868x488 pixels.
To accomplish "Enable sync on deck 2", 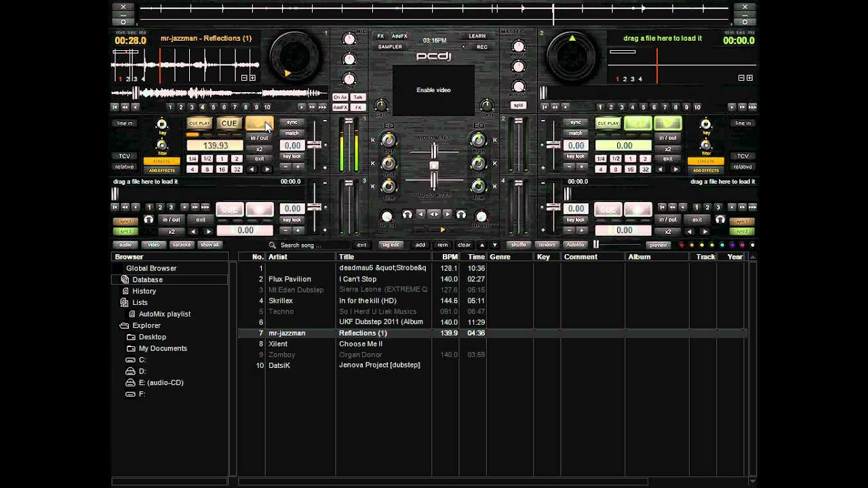I will tap(575, 123).
